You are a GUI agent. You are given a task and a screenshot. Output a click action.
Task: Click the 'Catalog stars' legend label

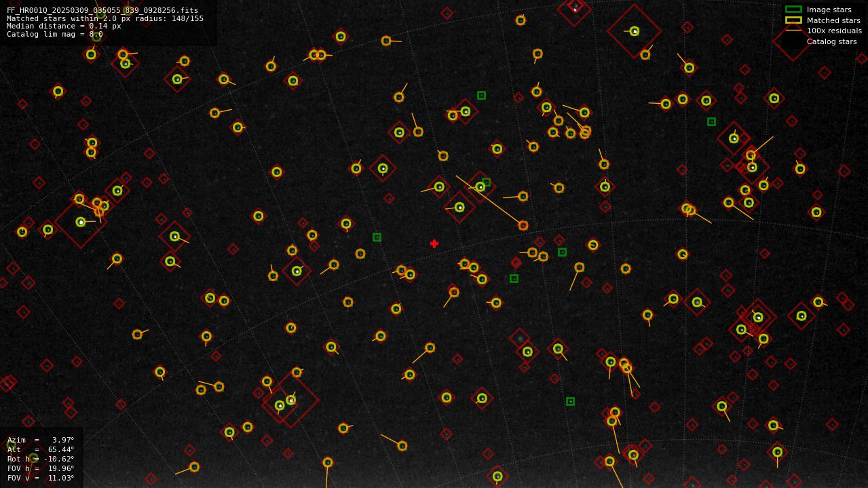(x=831, y=41)
